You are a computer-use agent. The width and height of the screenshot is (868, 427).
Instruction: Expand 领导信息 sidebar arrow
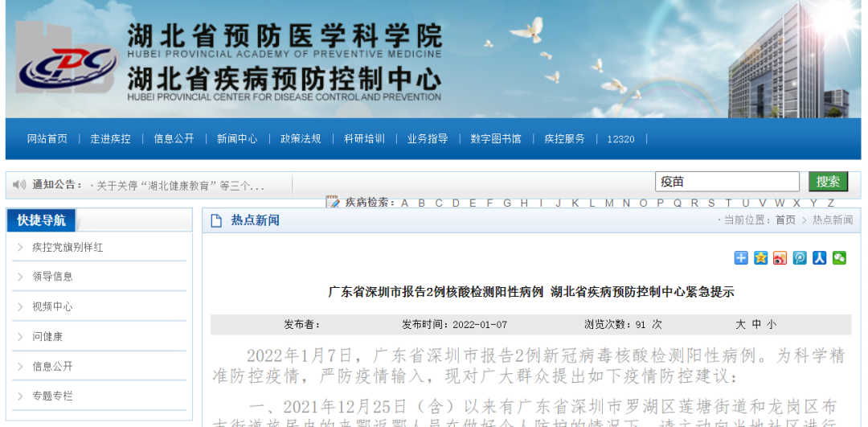click(x=20, y=277)
